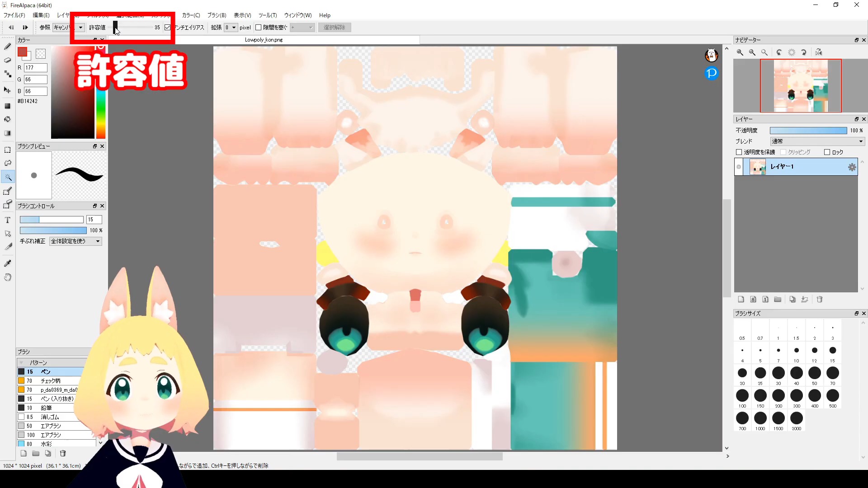This screenshot has height=488, width=868.
Task: Open the 手ぶれ補正 dropdown
Action: [75, 241]
